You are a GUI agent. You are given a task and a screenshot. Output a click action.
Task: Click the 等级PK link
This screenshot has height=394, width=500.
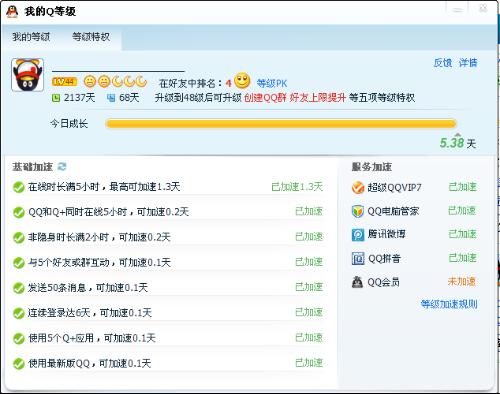point(272,83)
